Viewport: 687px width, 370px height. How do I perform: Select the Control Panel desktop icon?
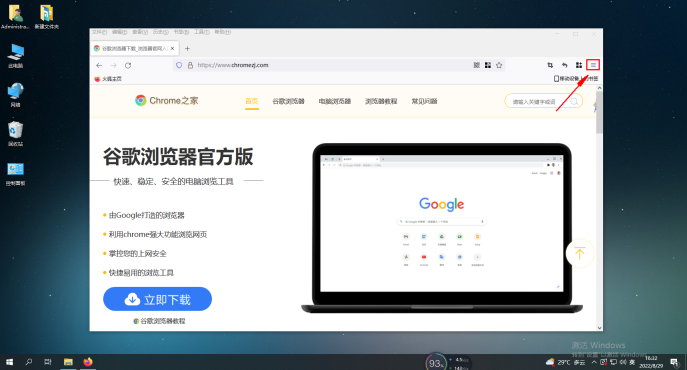(15, 174)
